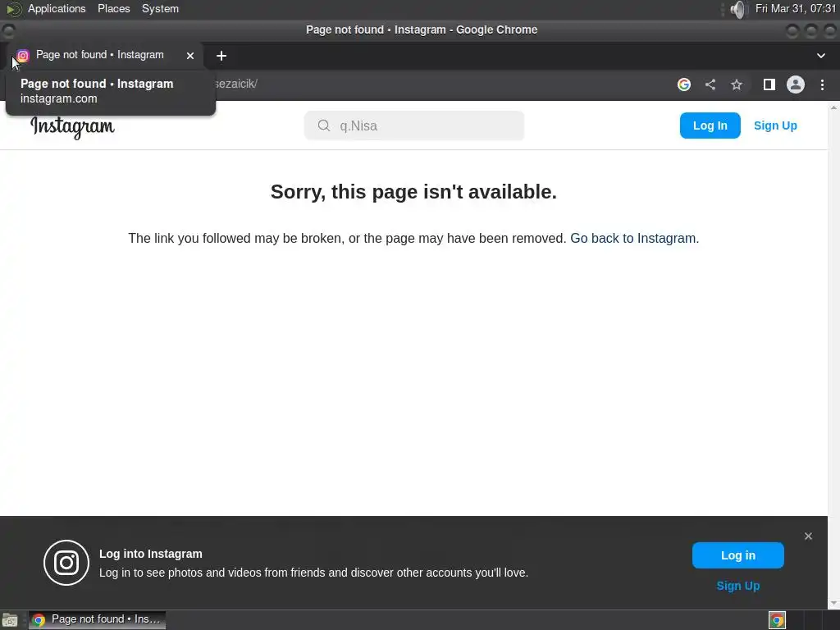Expand the tab search chevron
Viewport: 840px width, 630px height.
tap(820, 55)
